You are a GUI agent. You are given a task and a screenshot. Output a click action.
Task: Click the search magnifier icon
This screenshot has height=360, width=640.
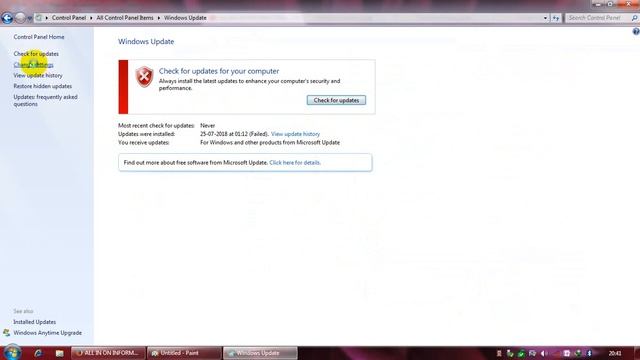pyautogui.click(x=635, y=18)
